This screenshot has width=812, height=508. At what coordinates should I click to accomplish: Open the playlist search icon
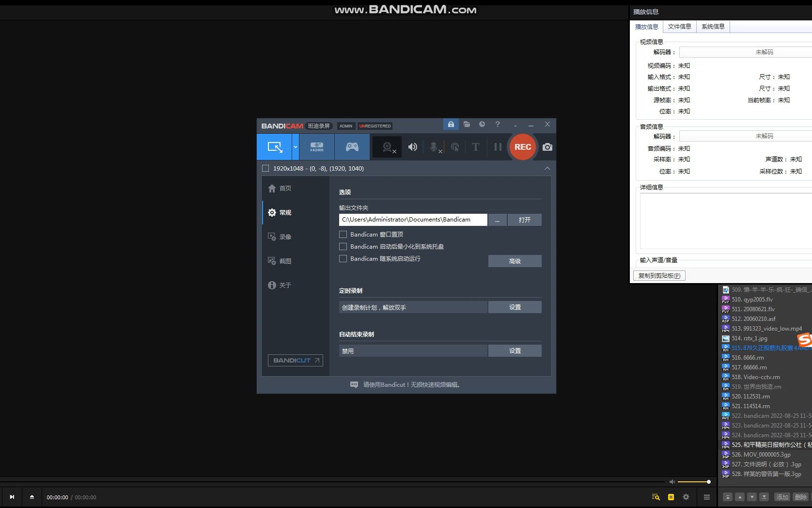pyautogui.click(x=656, y=497)
